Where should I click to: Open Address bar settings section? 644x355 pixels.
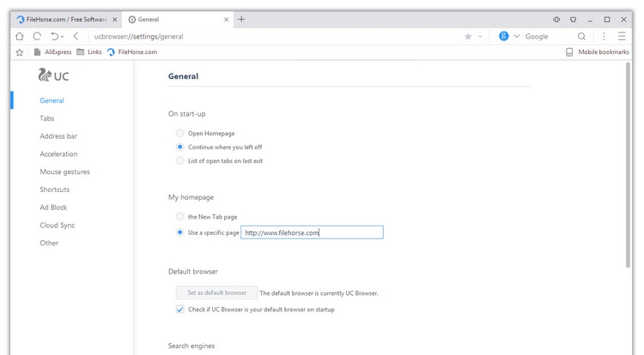click(58, 136)
